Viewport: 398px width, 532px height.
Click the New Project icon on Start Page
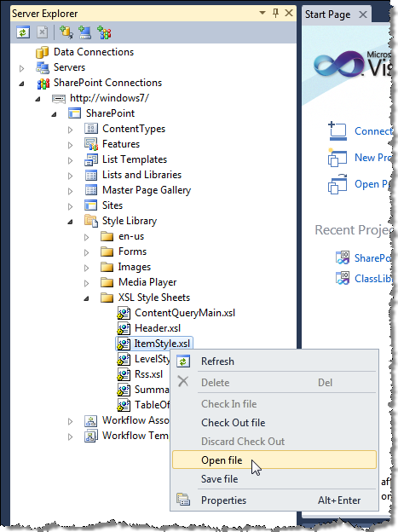click(337, 158)
